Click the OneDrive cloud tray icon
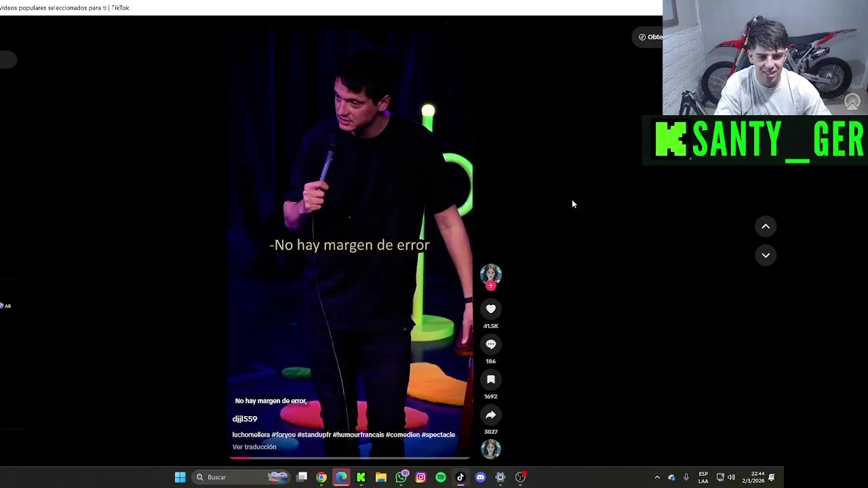This screenshot has height=488, width=868. click(x=672, y=477)
